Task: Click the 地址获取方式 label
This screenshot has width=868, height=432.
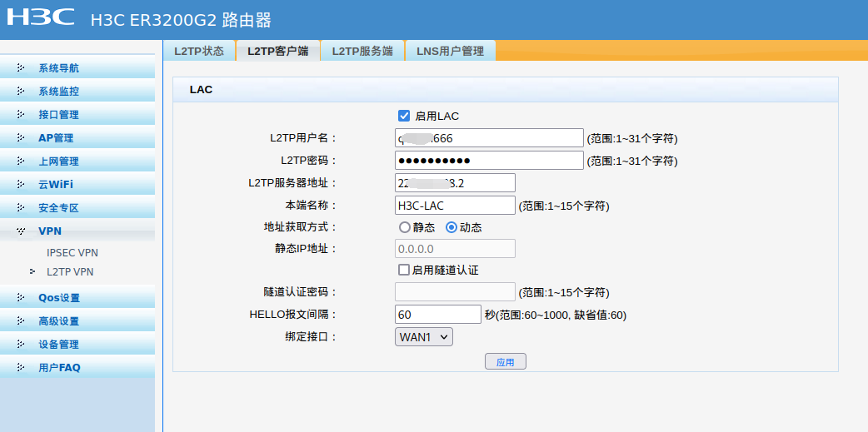Action: point(300,226)
